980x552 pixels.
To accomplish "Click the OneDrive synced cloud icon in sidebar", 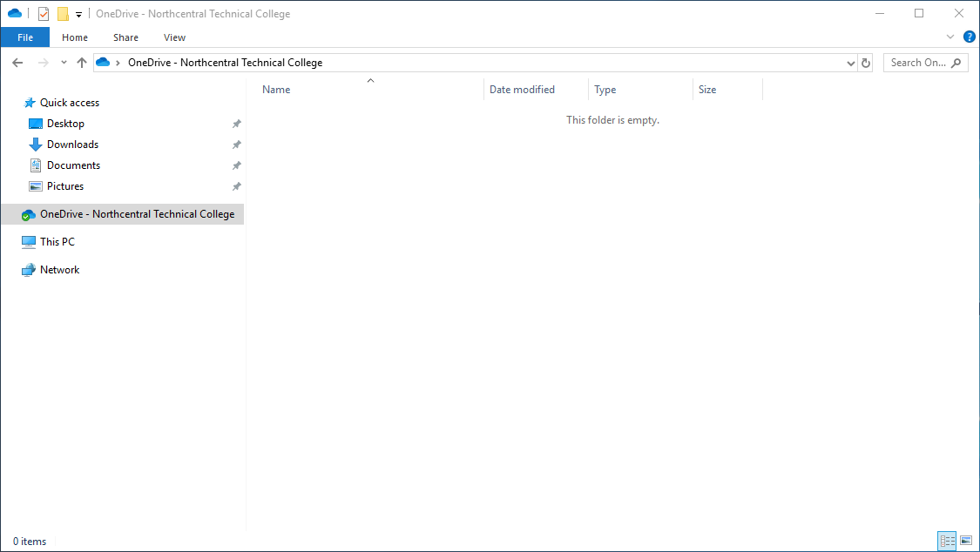I will pyautogui.click(x=28, y=215).
